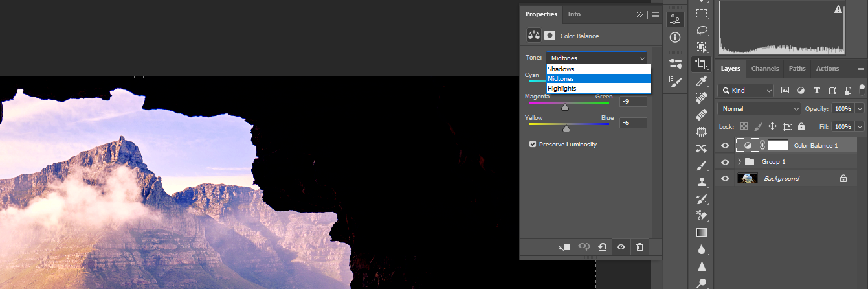868x289 pixels.
Task: Click the Yellow-Blue value field -6
Action: pos(633,122)
